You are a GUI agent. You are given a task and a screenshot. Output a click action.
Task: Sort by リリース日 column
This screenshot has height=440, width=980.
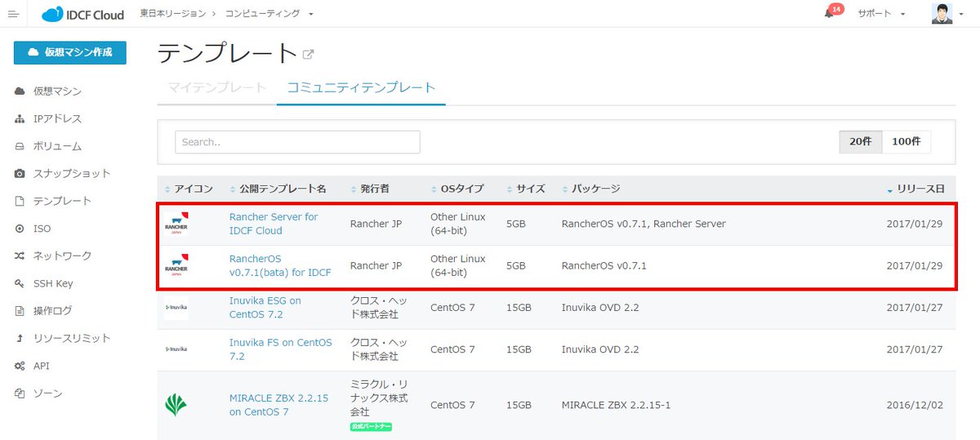[x=915, y=189]
